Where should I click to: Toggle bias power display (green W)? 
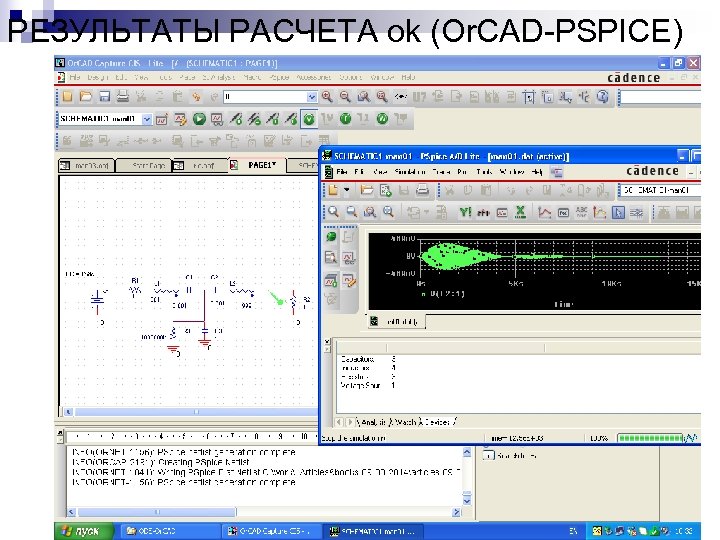click(382, 119)
